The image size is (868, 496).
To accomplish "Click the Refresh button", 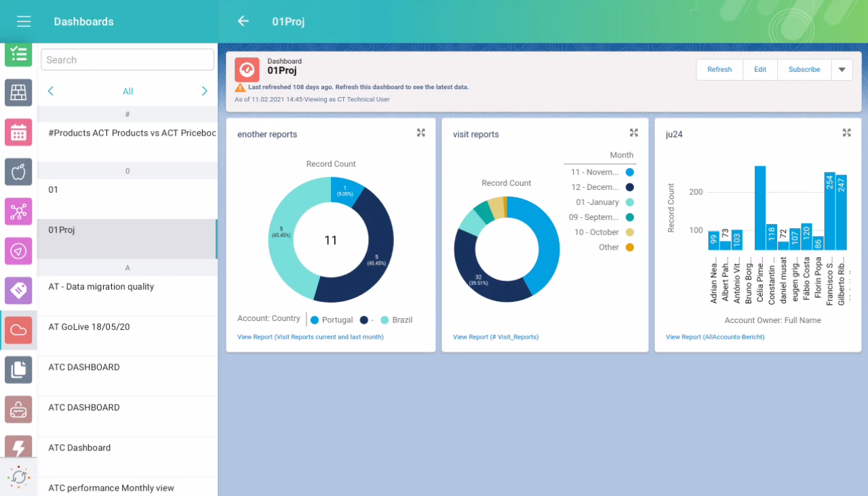I will click(719, 69).
